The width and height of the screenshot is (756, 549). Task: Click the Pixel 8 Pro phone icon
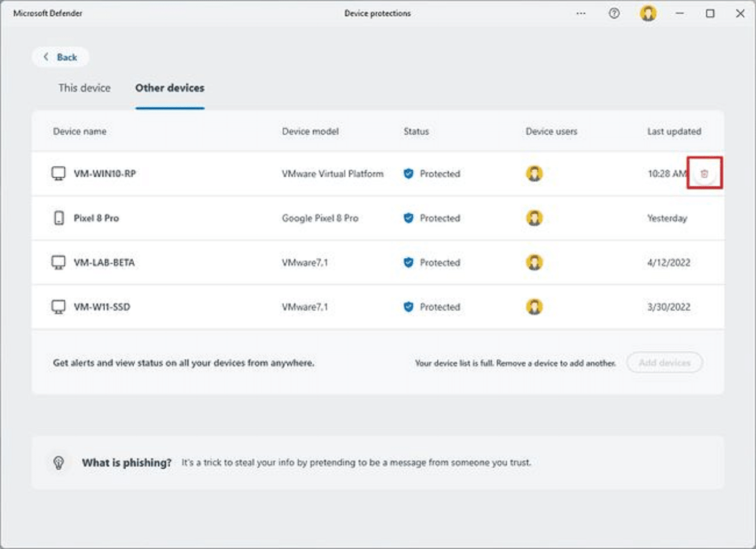point(59,218)
